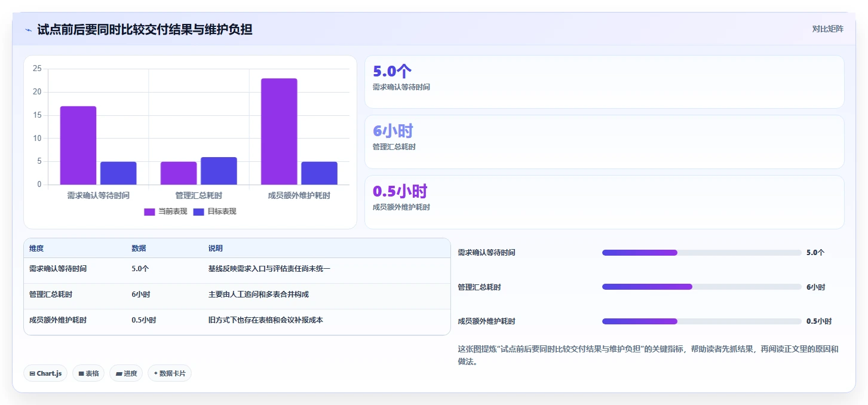Click the 0.5小时 value after progress bar

coord(819,321)
